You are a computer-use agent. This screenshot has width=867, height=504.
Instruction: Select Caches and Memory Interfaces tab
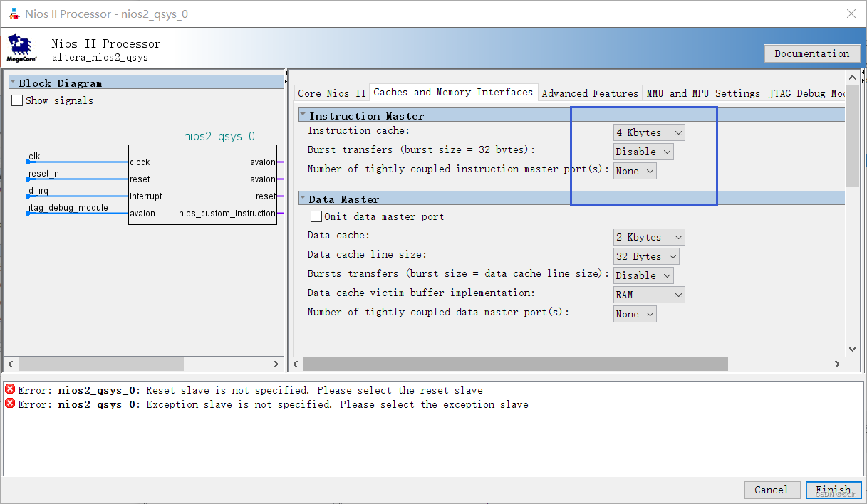pos(453,92)
